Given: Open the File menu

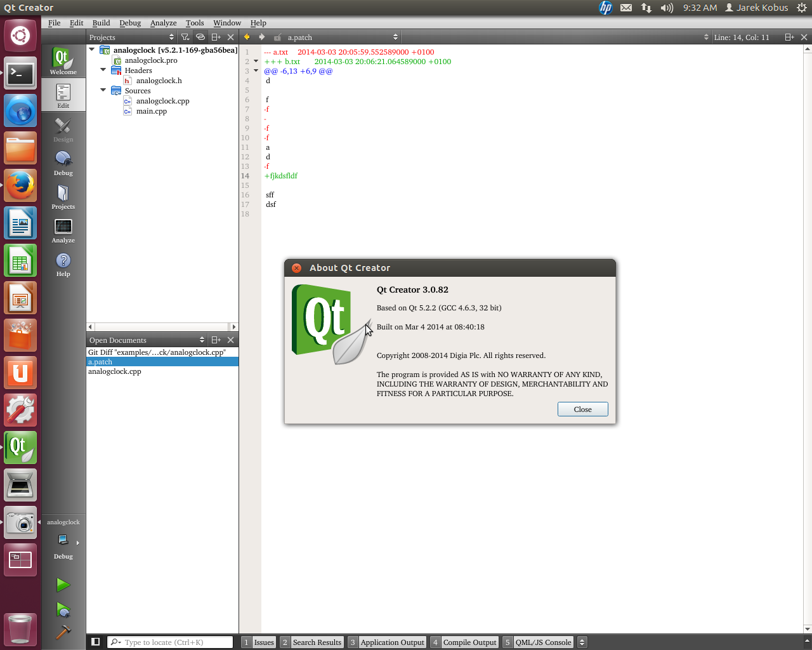Looking at the screenshot, I should [x=55, y=22].
